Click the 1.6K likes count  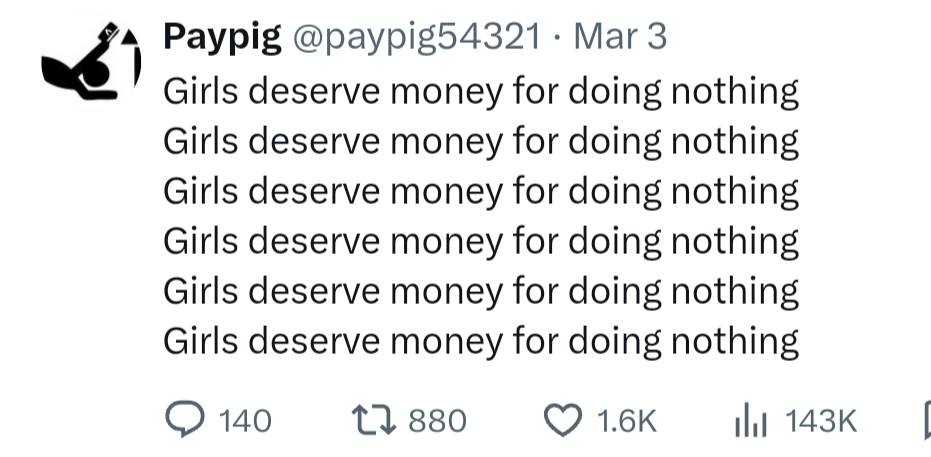(x=626, y=421)
